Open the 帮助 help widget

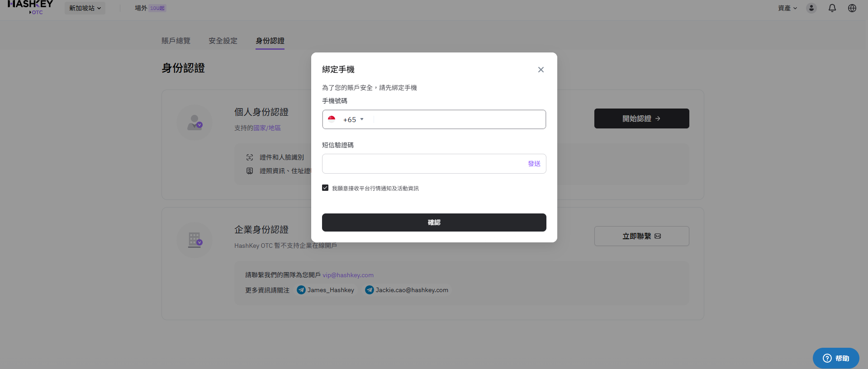pyautogui.click(x=835, y=358)
